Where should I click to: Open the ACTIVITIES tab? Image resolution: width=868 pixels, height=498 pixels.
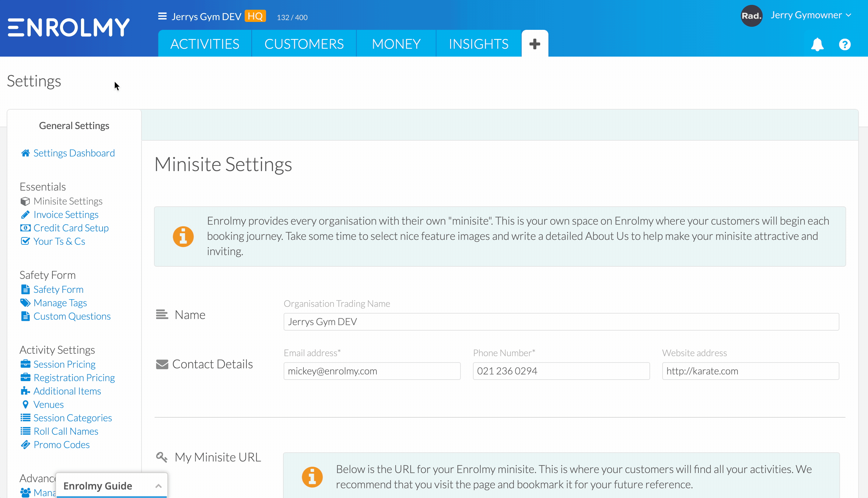click(205, 44)
